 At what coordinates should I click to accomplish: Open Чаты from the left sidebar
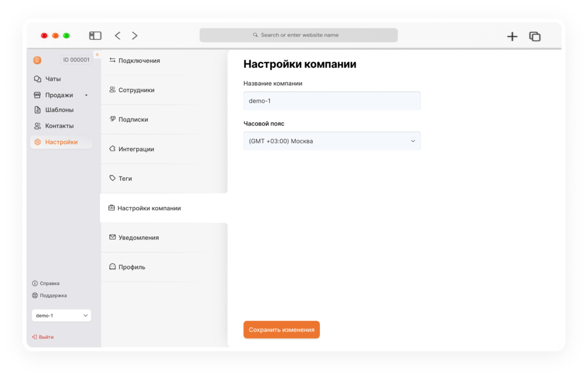[x=48, y=79]
